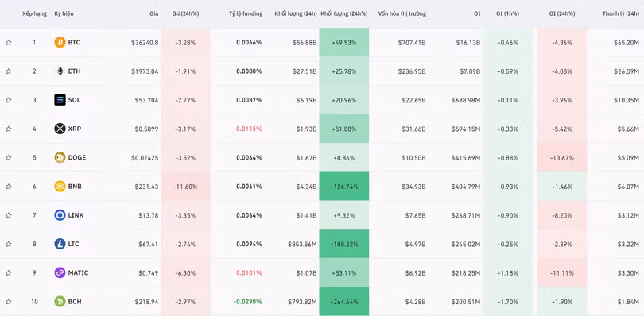Sort by Ký hiệu column header
The height and width of the screenshot is (316, 644).
pyautogui.click(x=64, y=13)
